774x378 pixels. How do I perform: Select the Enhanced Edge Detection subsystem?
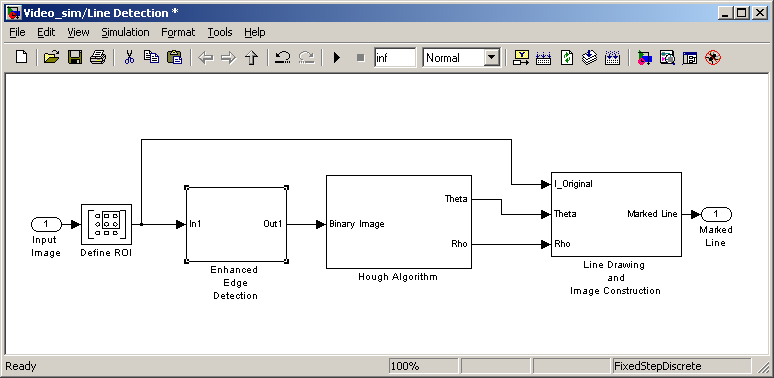(x=236, y=225)
